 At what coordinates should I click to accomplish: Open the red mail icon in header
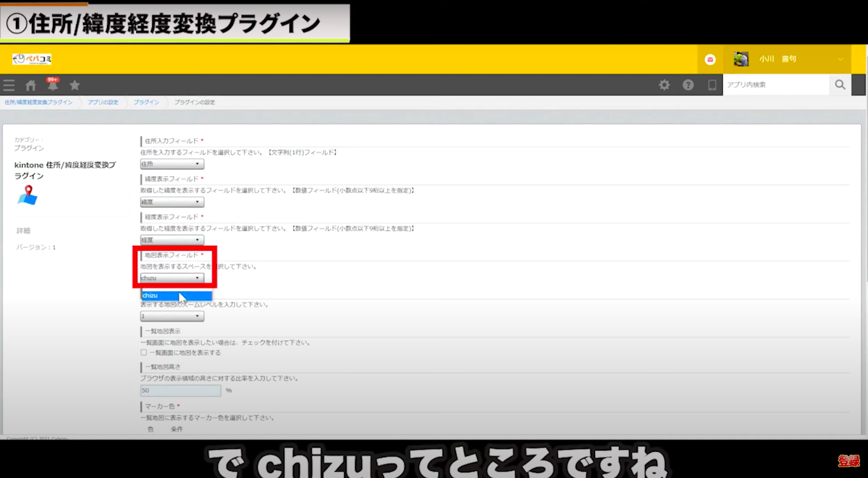point(710,60)
